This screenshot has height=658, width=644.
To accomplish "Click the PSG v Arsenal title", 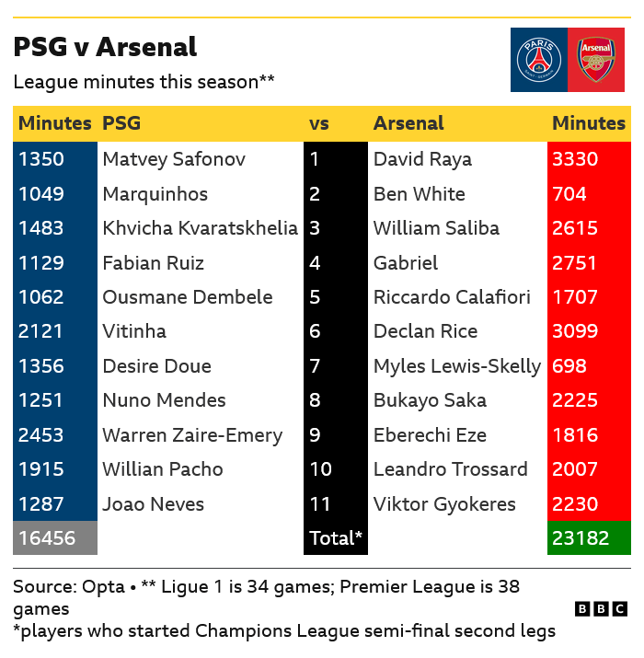I will click(x=105, y=47).
